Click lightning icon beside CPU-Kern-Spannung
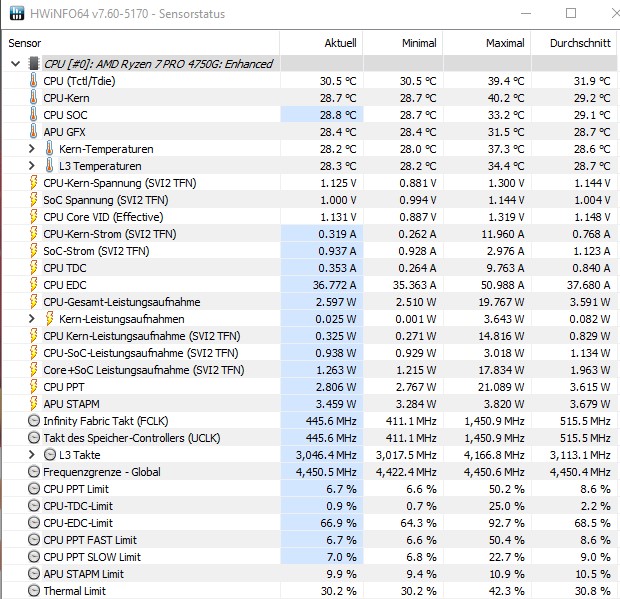 [34, 183]
